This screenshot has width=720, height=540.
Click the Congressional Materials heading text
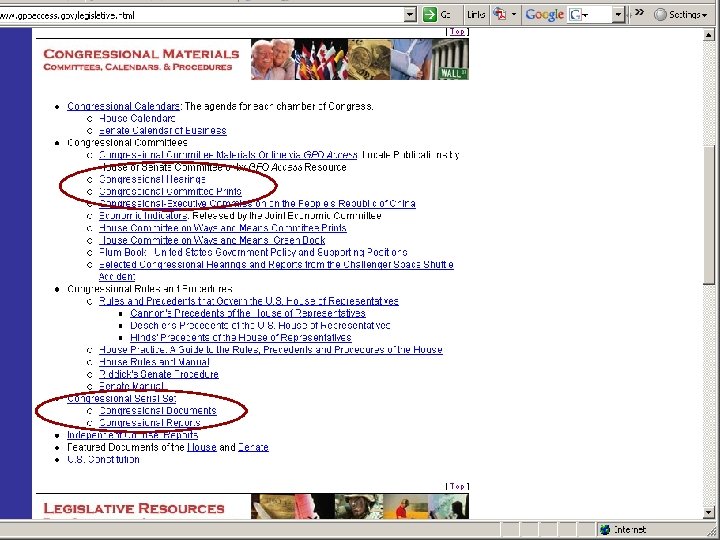pos(141,54)
